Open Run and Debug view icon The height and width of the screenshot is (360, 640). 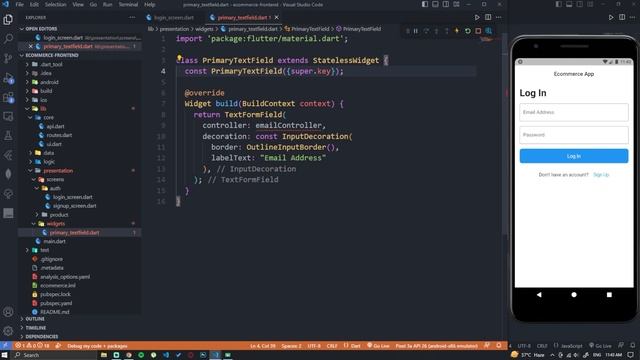(x=8, y=78)
